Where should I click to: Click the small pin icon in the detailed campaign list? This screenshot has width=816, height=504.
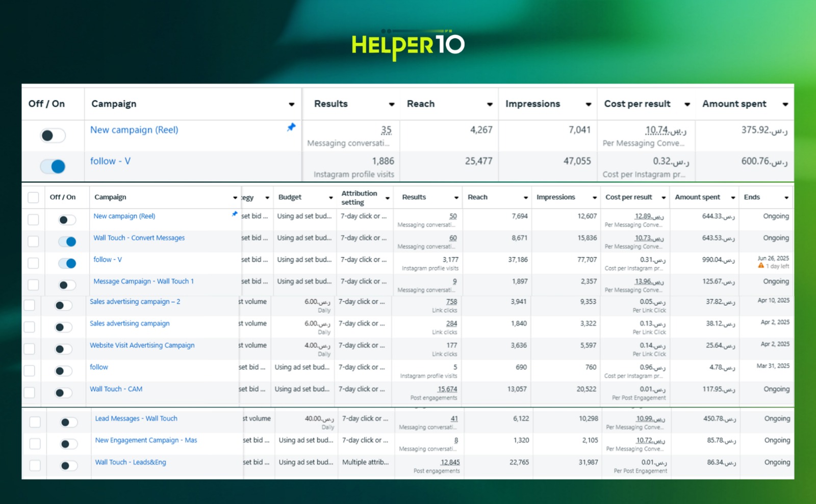pos(235,214)
